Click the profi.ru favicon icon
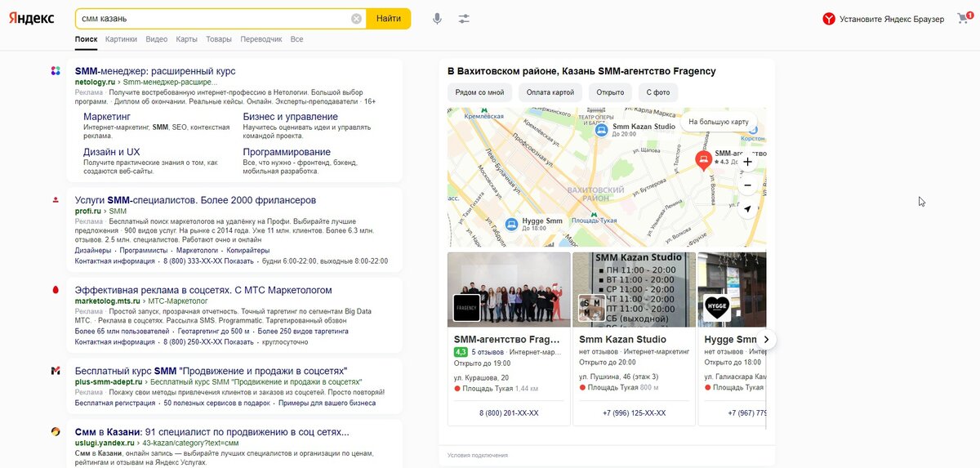Image resolution: width=980 pixels, height=468 pixels. click(56, 200)
